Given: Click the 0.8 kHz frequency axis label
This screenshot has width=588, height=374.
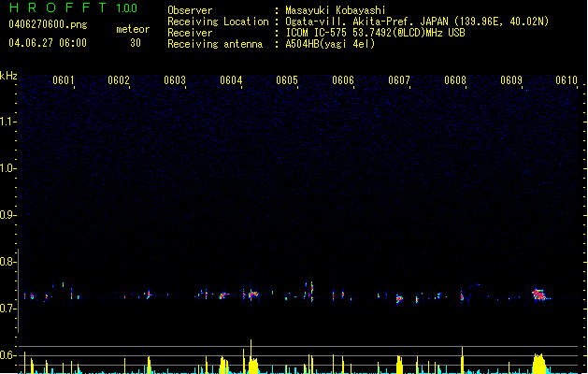Looking at the screenshot, I should 7,262.
